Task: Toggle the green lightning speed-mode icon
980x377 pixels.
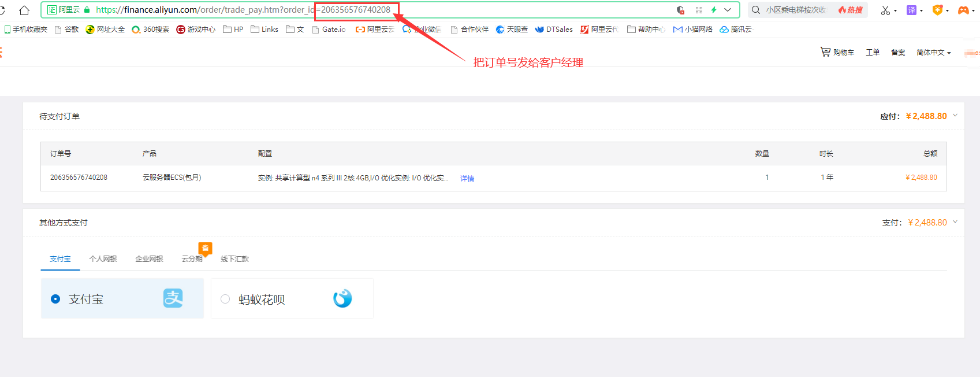Action: tap(714, 10)
